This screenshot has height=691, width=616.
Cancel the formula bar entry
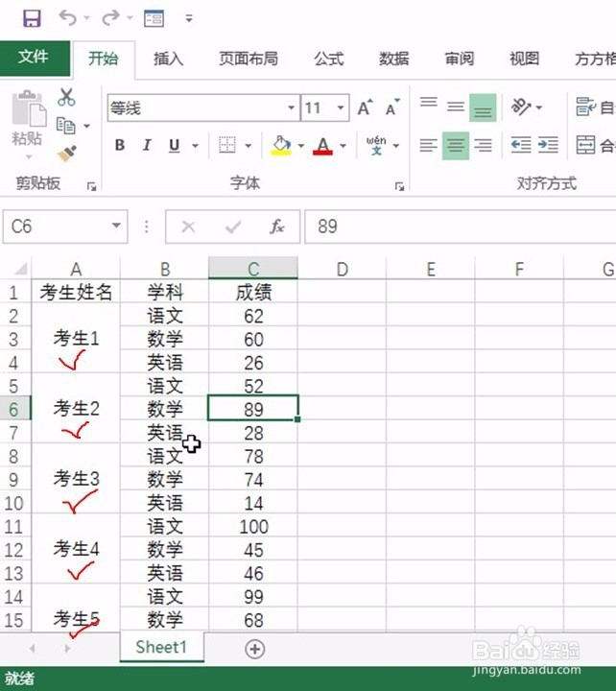point(189,226)
